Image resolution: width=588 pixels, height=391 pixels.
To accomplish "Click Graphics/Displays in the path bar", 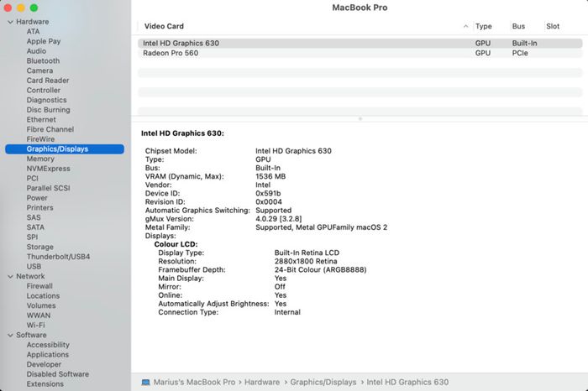I will click(323, 383).
